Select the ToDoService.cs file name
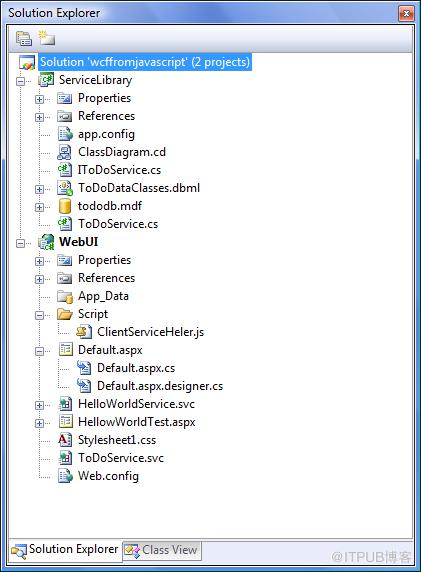 pos(118,224)
